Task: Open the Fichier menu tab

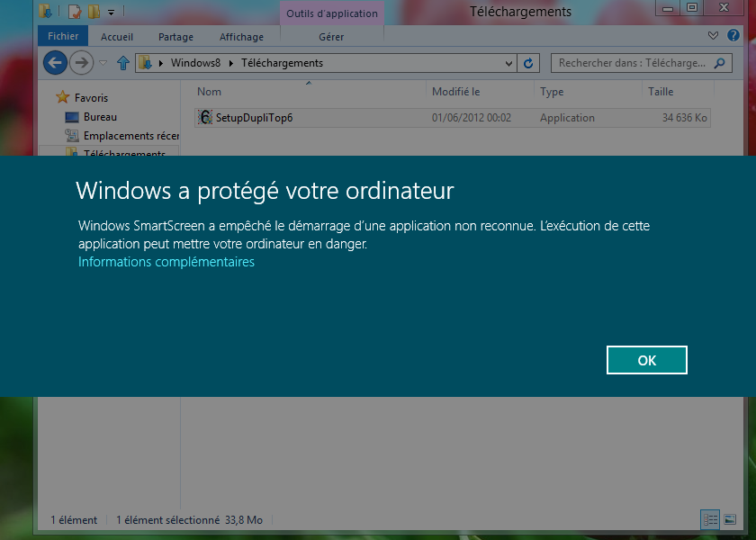Action: pos(63,36)
